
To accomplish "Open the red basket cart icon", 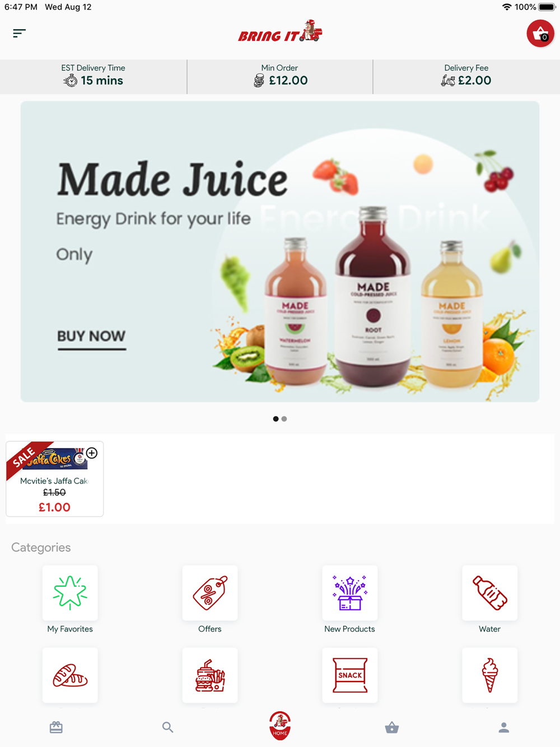I will click(x=540, y=34).
